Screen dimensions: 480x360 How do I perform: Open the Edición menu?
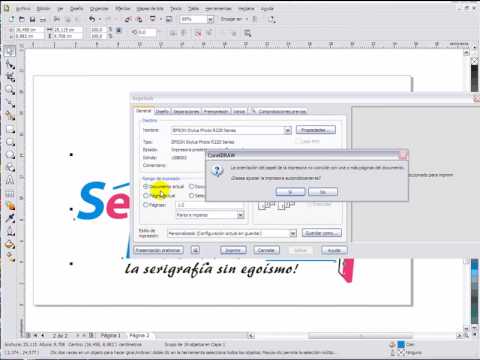pos(43,8)
